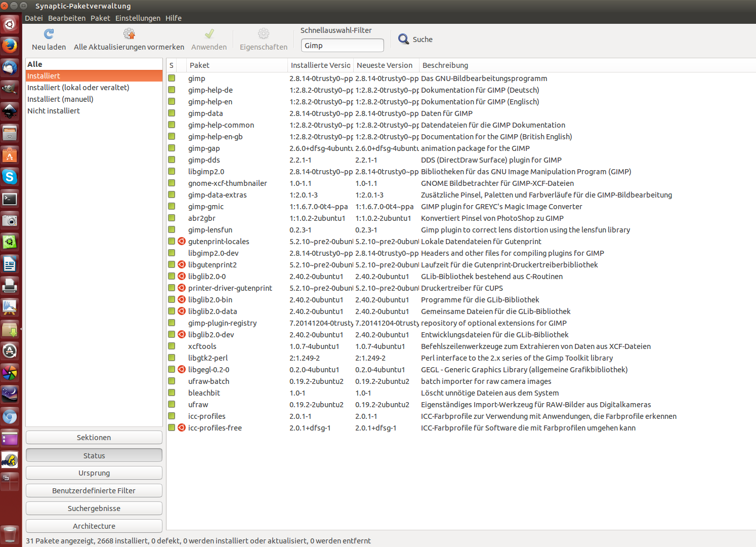The image size is (756, 547).
Task: Toggle status checkbox for ufraw-batch
Action: pos(172,381)
